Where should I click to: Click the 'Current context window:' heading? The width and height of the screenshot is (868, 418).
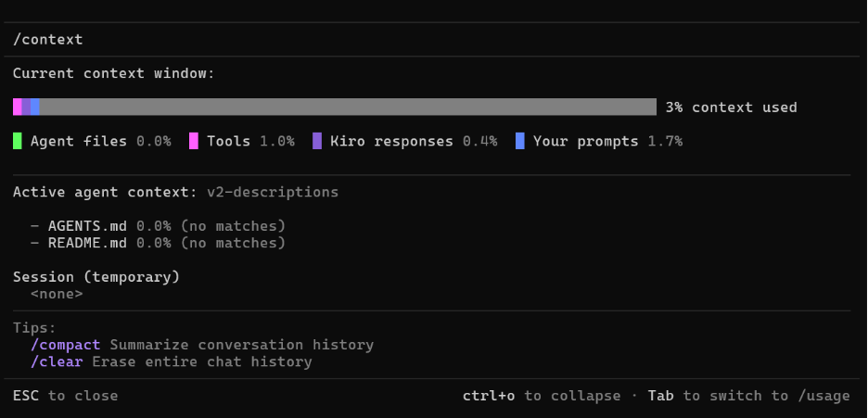113,73
